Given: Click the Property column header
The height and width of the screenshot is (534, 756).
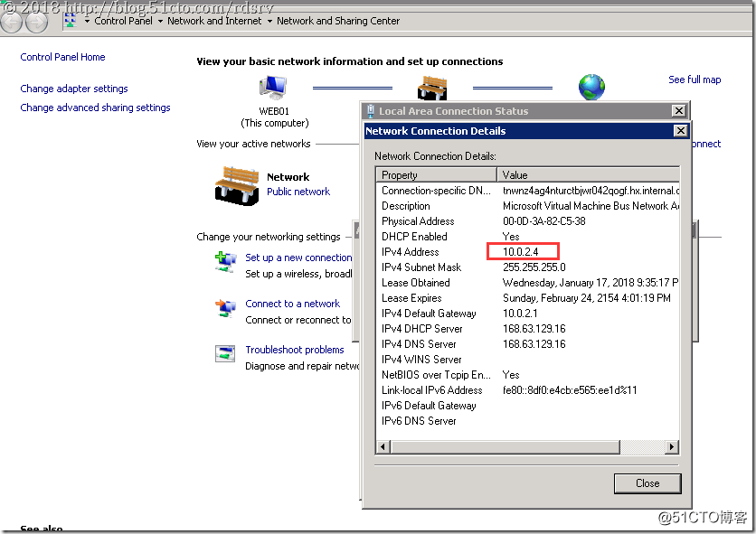Looking at the screenshot, I should point(437,174).
